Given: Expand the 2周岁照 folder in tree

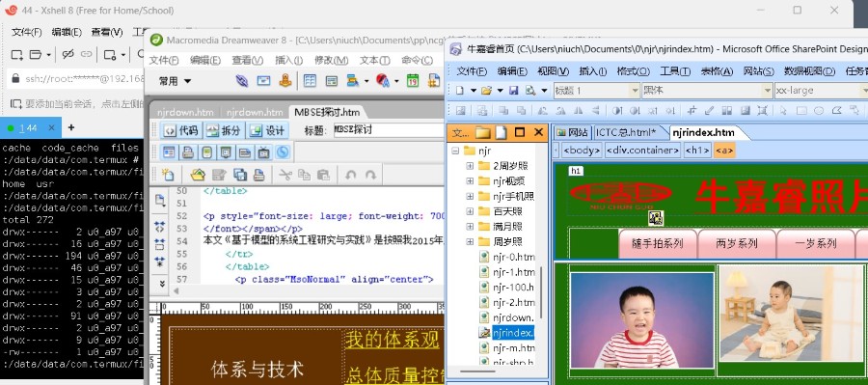Looking at the screenshot, I should coord(470,166).
